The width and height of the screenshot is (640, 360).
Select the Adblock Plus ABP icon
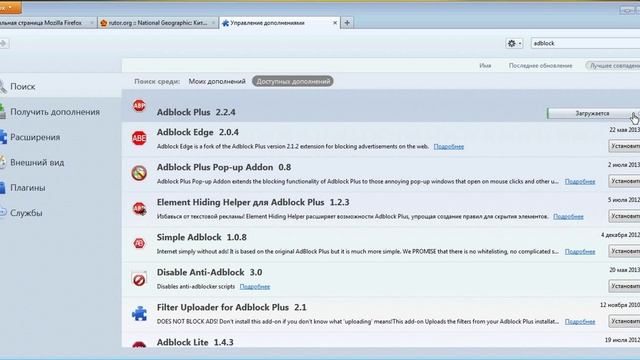139,106
